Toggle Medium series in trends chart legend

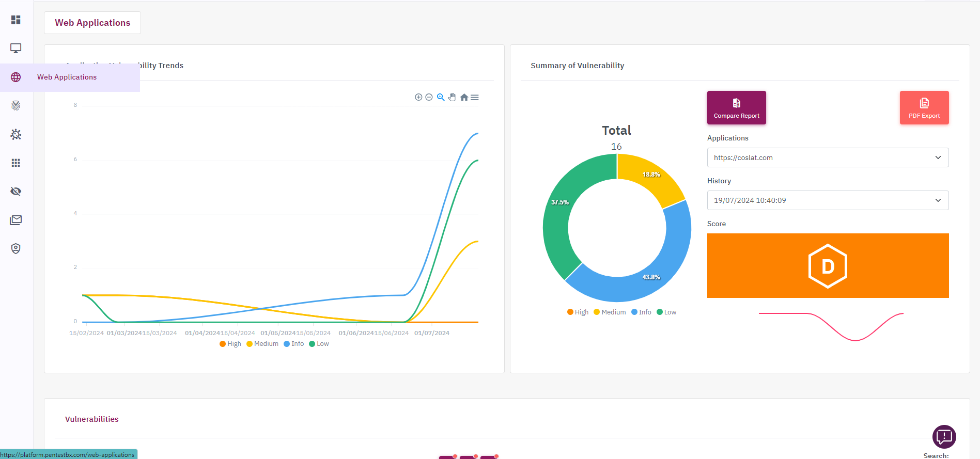[x=262, y=344]
